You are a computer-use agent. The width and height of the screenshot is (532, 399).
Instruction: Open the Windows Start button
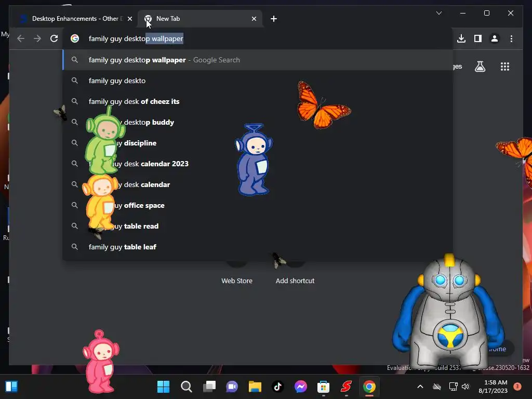(163, 387)
